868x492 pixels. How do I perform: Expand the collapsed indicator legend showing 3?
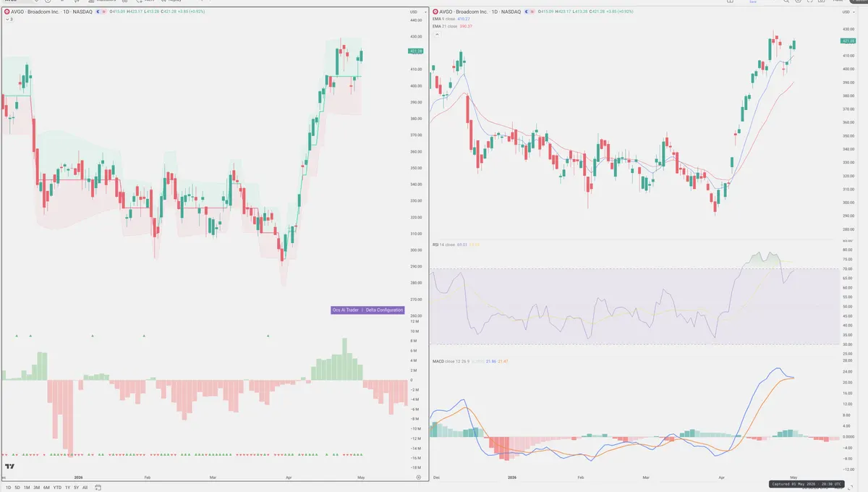click(x=8, y=20)
